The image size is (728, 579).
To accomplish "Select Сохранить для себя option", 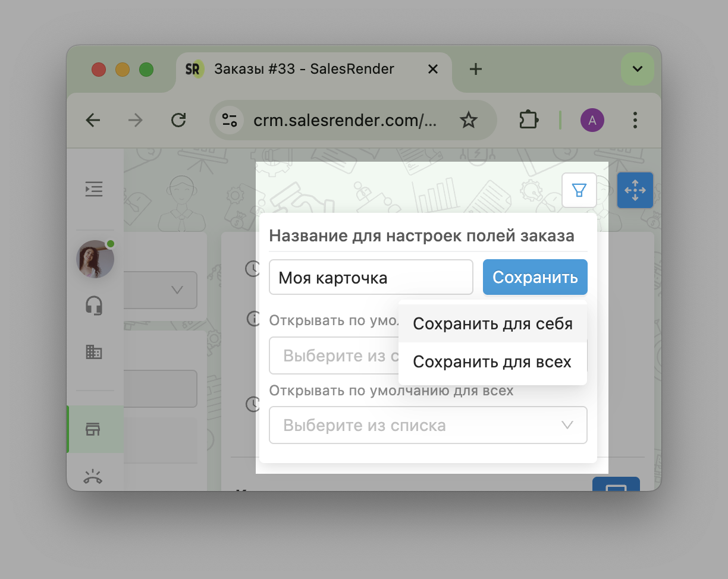I will point(492,324).
